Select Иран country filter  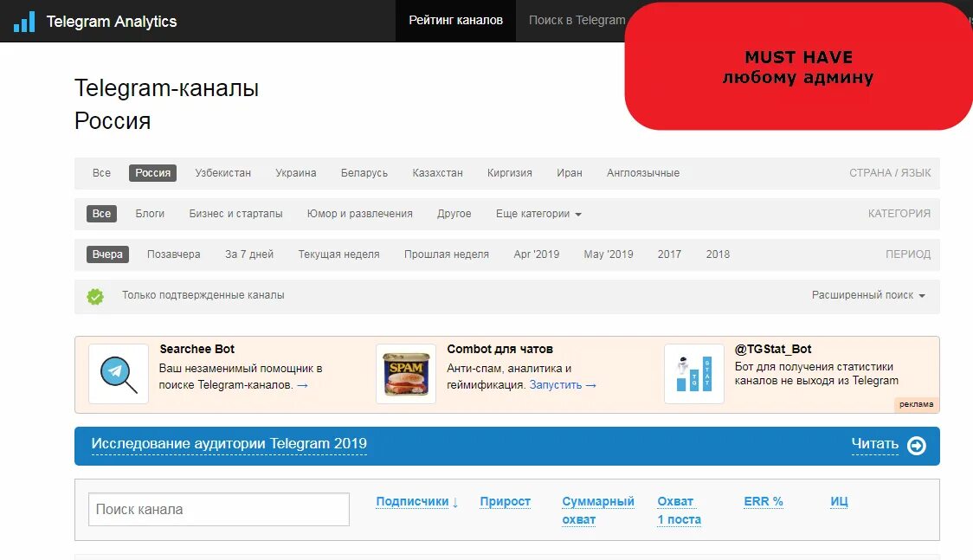(569, 173)
